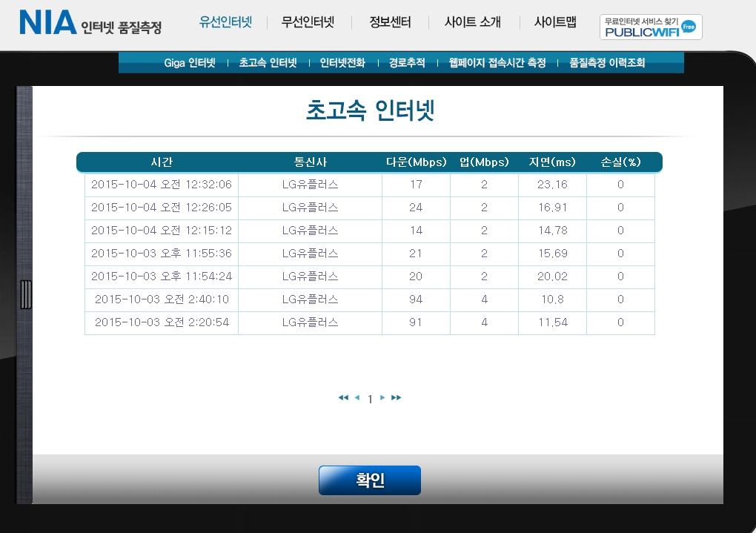Click latency value 10.8
756x533 pixels.
click(x=552, y=299)
